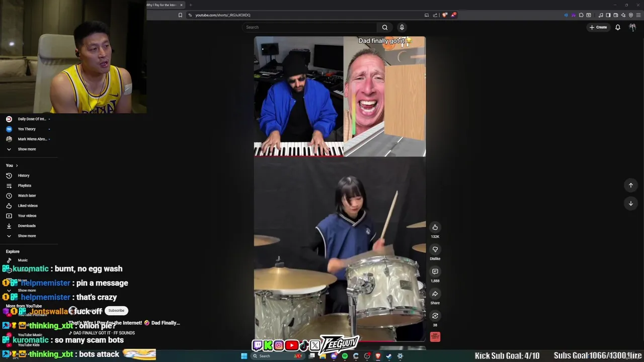Open Settings gear from the taskbar
The height and width of the screenshot is (362, 644).
click(x=400, y=356)
